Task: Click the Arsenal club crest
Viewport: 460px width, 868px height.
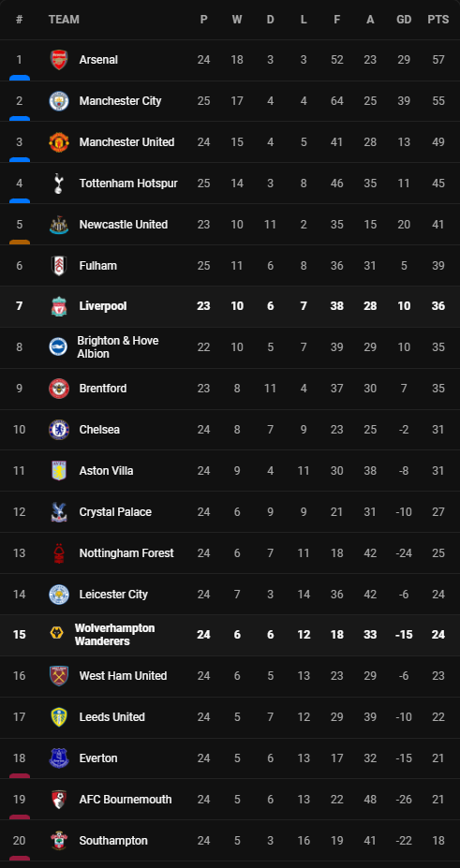Action: point(59,60)
